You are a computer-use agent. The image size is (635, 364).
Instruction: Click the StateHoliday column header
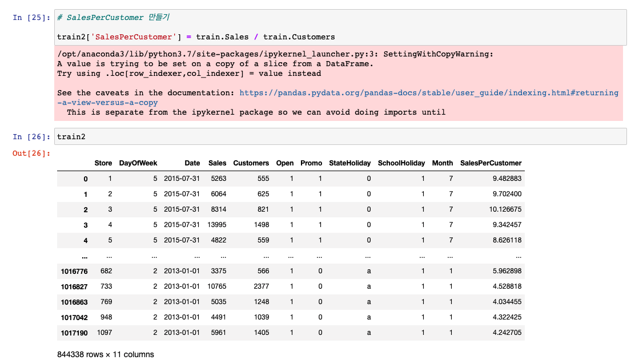pyautogui.click(x=350, y=163)
